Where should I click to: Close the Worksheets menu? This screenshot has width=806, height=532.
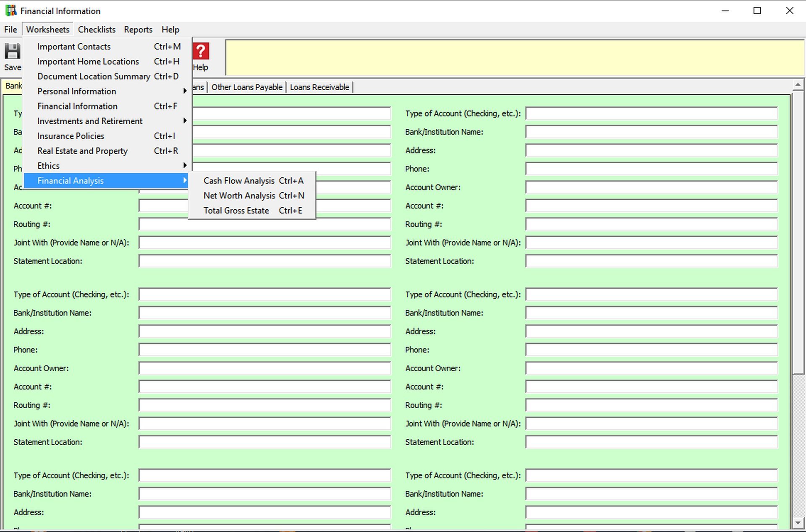47,29
